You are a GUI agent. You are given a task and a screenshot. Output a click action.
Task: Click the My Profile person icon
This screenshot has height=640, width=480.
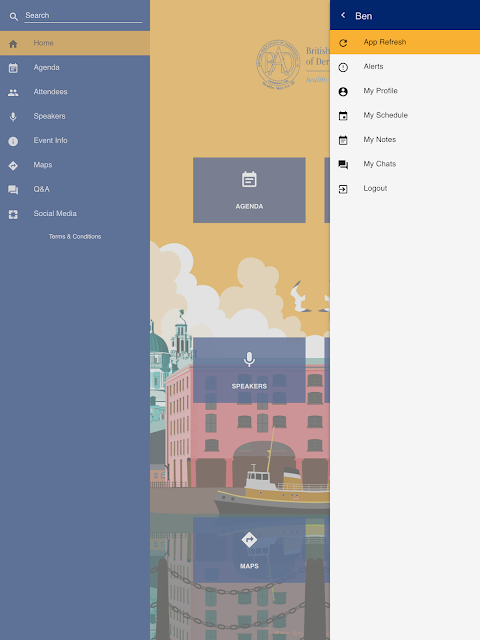click(x=343, y=92)
